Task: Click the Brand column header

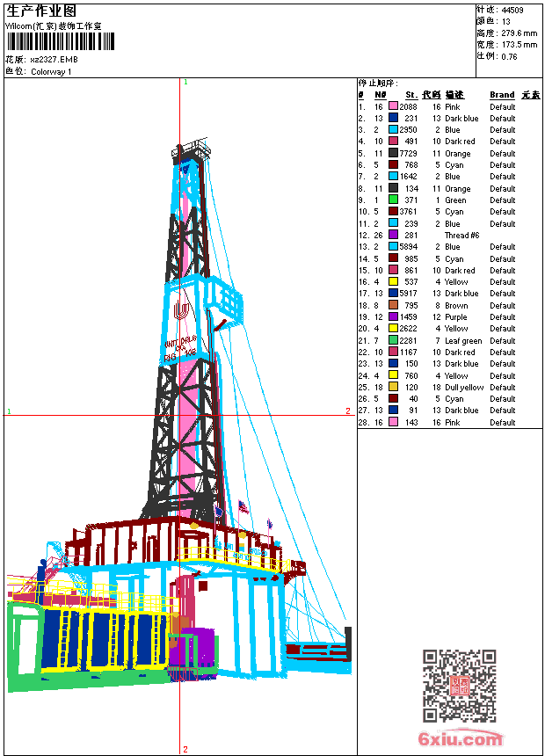Action: coord(502,95)
